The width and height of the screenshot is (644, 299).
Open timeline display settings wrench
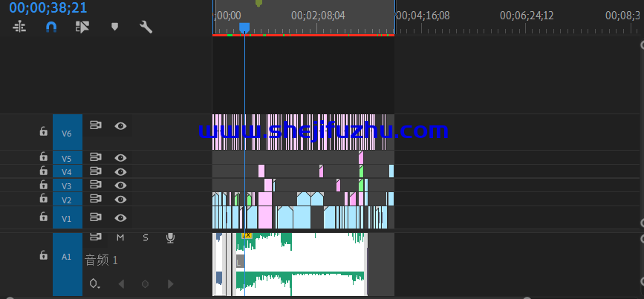point(146,27)
